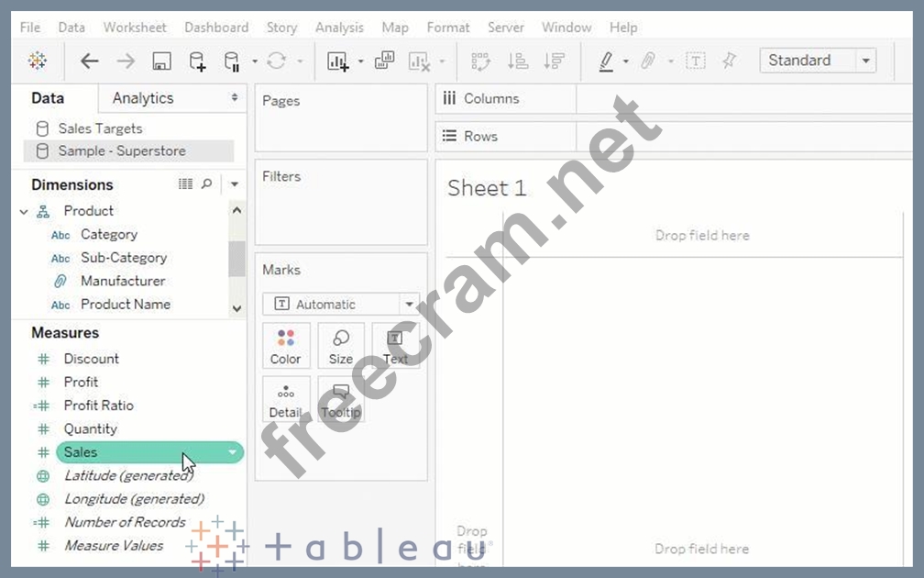Click the Add New Data Source icon
Viewport: 924px width, 578px height.
point(197,61)
